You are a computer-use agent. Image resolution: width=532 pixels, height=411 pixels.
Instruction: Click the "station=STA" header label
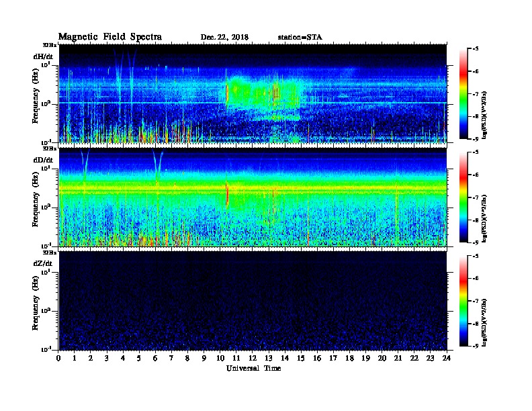pyautogui.click(x=300, y=38)
